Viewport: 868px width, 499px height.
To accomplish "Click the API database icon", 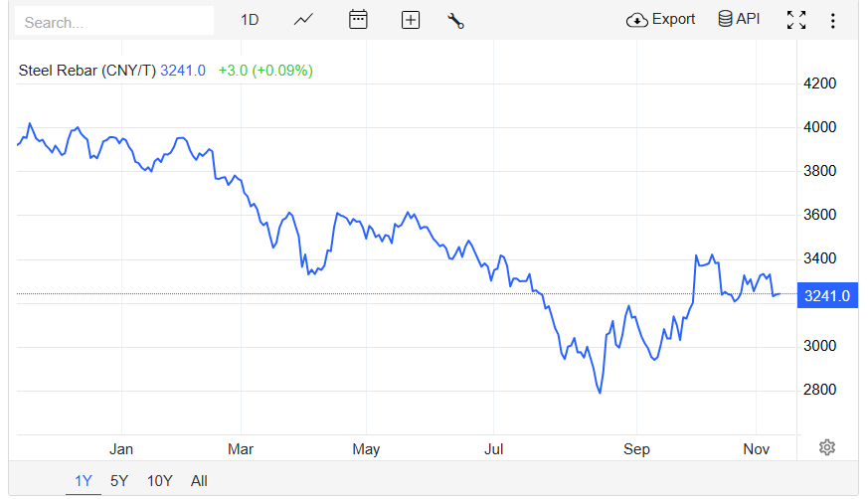I will 725,20.
